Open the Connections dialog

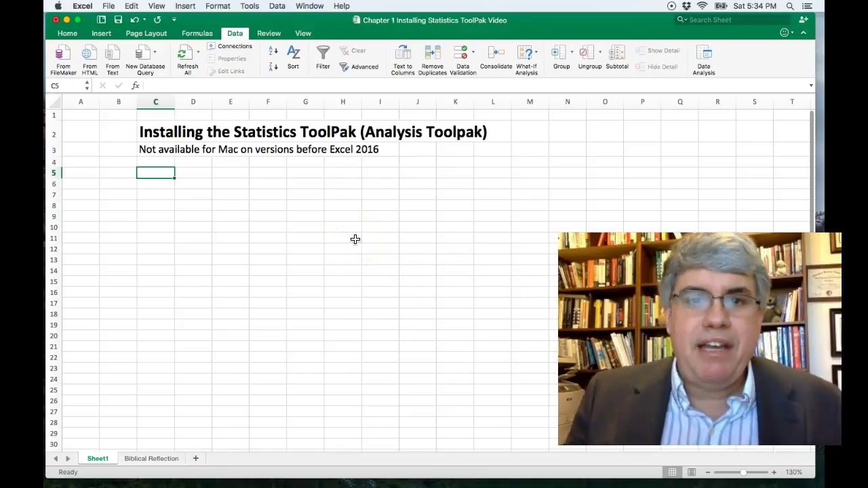230,46
